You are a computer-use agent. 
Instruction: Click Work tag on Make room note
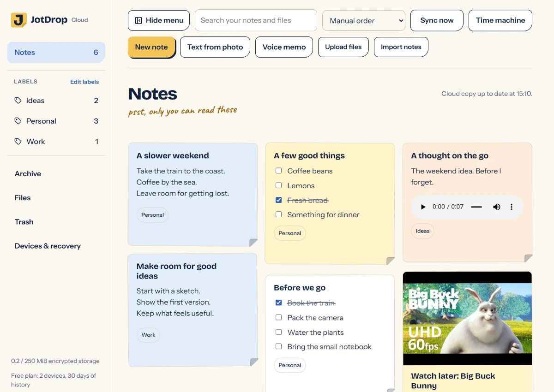click(148, 335)
